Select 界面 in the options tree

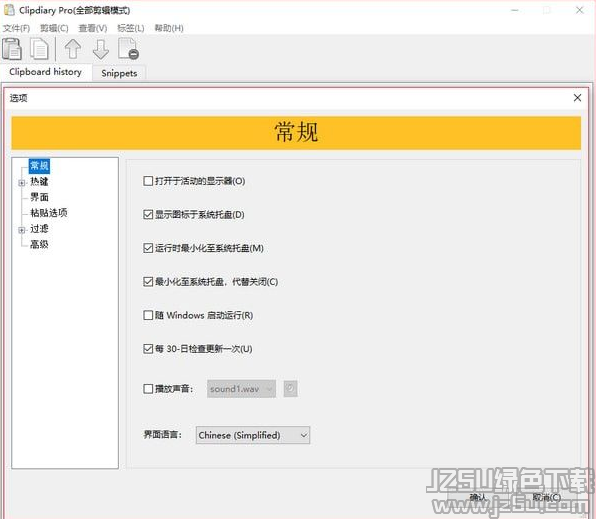(39, 197)
